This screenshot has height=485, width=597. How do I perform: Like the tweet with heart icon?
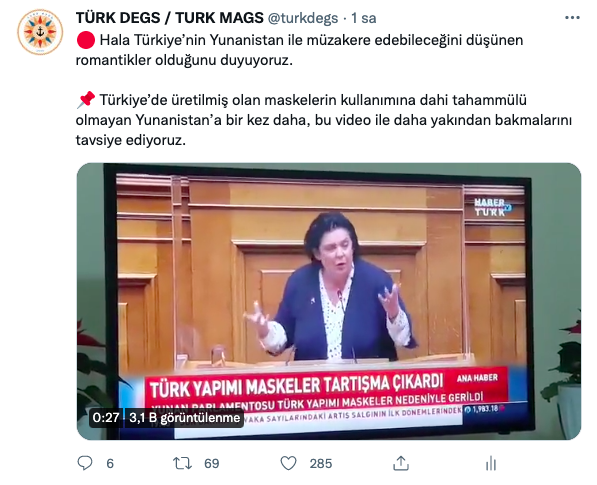click(288, 463)
